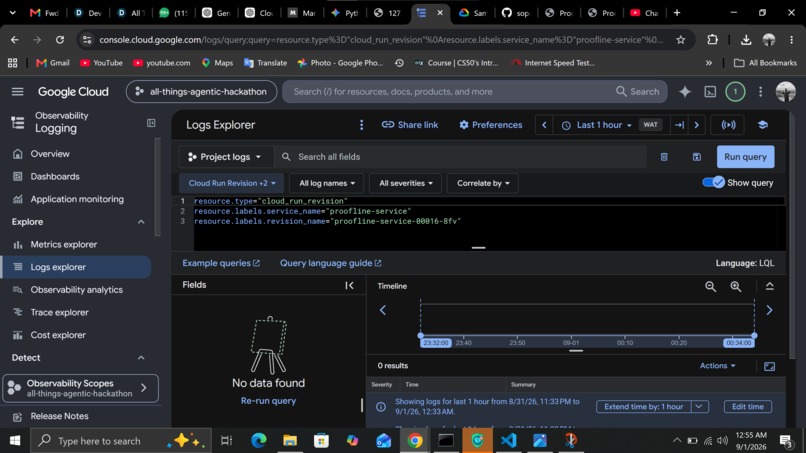The height and width of the screenshot is (453, 806).
Task: Open the All log names dropdown
Action: tap(327, 183)
